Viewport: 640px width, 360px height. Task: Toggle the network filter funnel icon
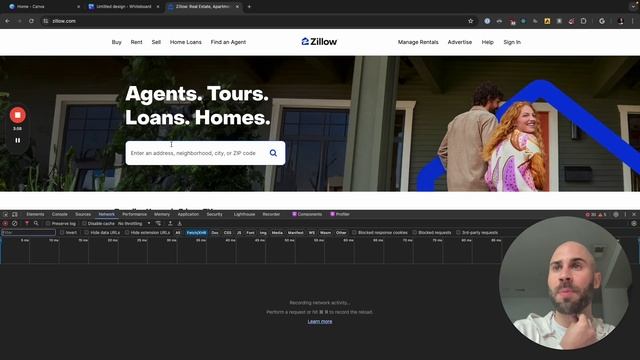(27, 224)
